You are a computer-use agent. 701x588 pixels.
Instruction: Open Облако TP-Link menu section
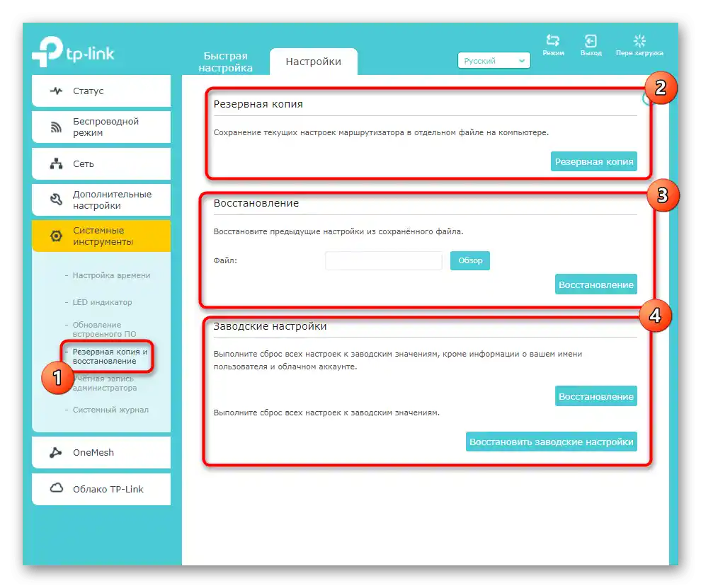pyautogui.click(x=101, y=489)
